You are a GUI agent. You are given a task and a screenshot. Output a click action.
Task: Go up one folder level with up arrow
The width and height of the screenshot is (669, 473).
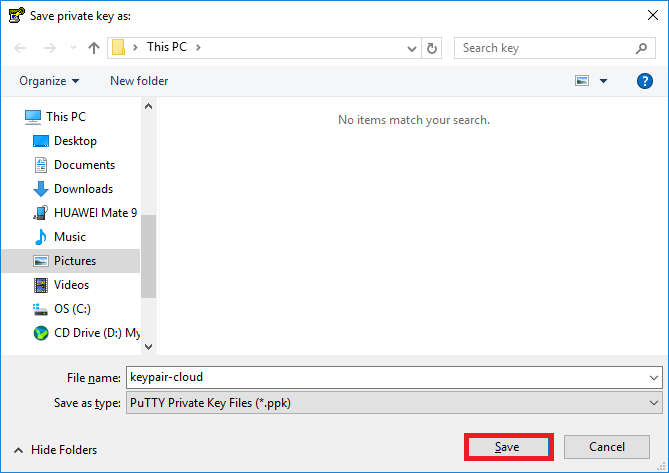(x=94, y=48)
